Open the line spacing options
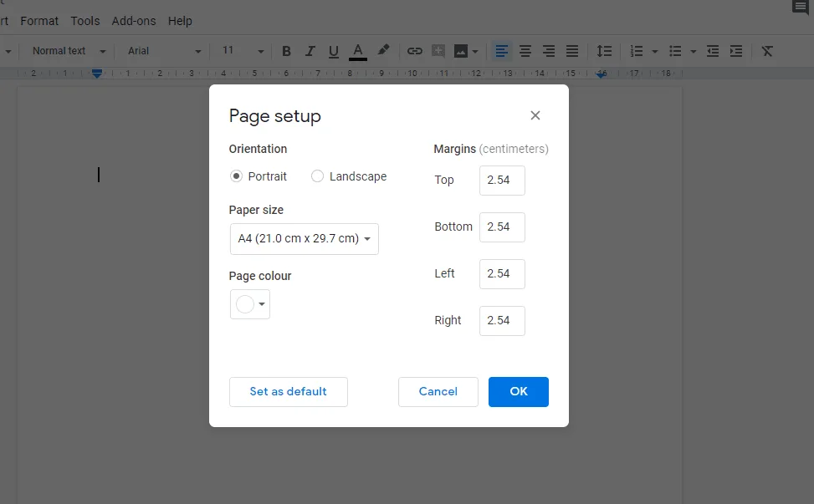 604,51
